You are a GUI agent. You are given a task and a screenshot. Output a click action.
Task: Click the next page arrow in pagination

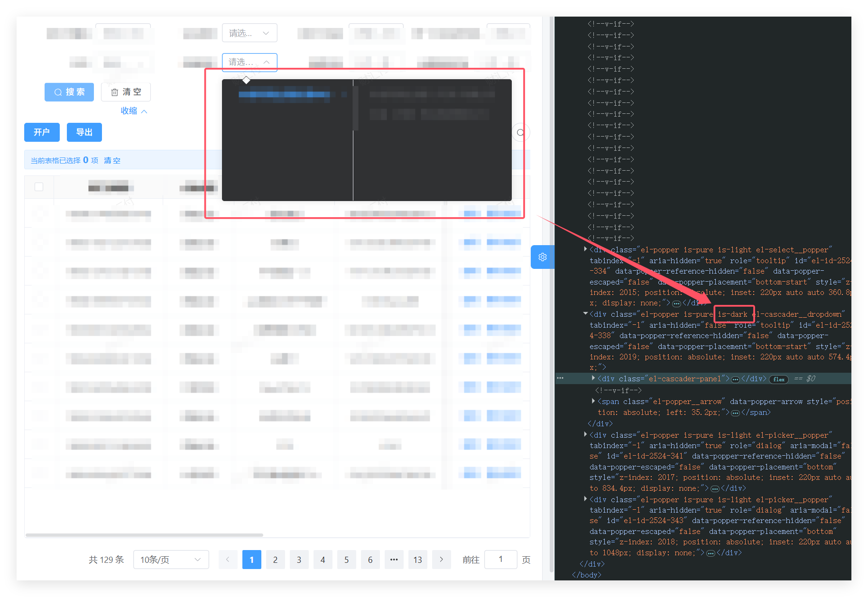(x=441, y=560)
